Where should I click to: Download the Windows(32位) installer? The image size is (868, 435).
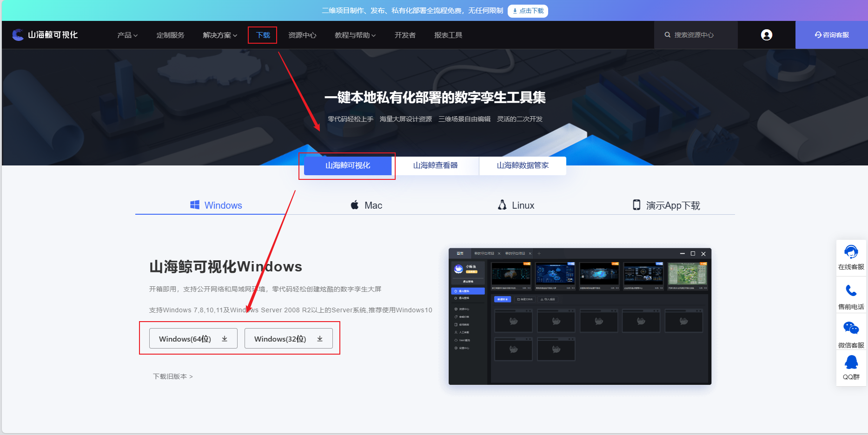(x=289, y=338)
